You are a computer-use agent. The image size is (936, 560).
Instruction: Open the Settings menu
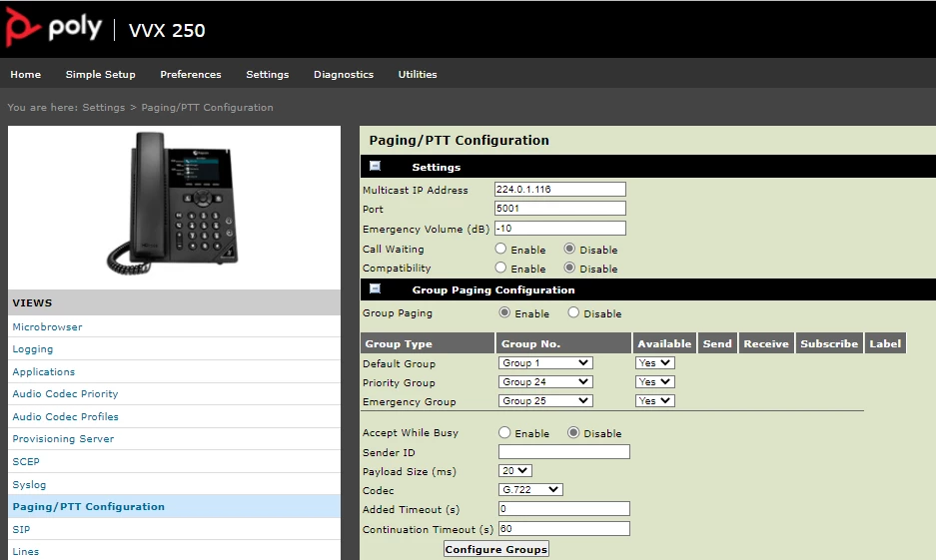tap(268, 75)
